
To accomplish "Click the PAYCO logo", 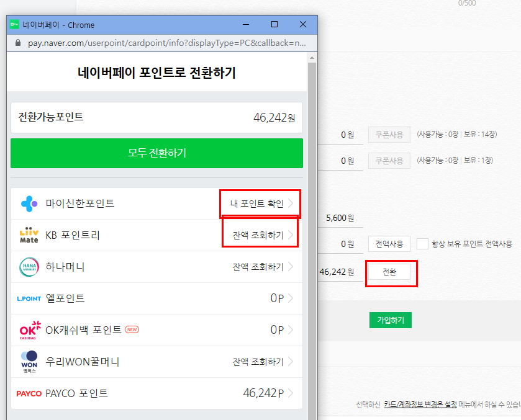I will [x=29, y=393].
